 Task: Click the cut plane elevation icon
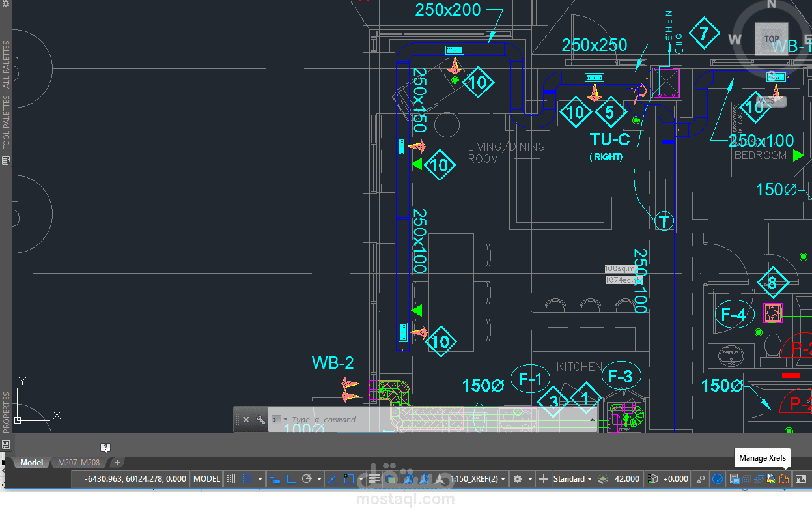pyautogui.click(x=603, y=479)
